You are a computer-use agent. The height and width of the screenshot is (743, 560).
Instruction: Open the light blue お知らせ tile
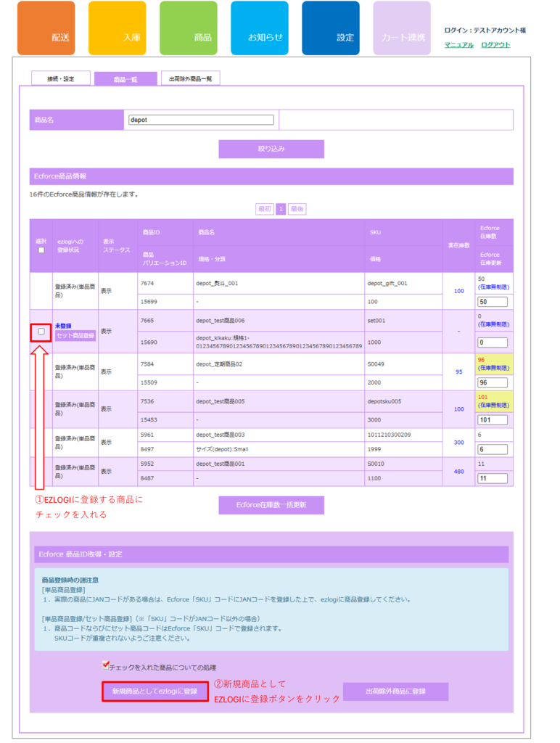(259, 28)
